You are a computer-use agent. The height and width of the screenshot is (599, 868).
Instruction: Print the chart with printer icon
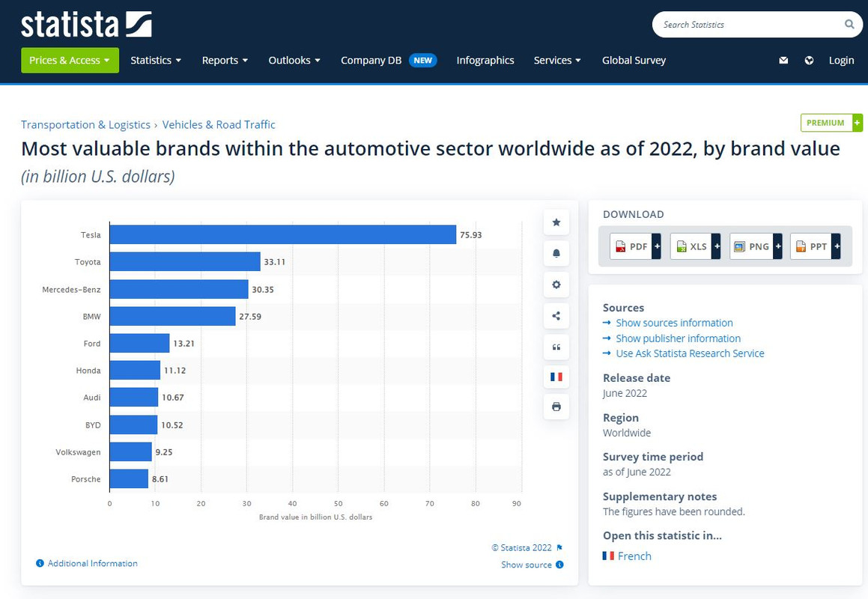[x=556, y=407]
